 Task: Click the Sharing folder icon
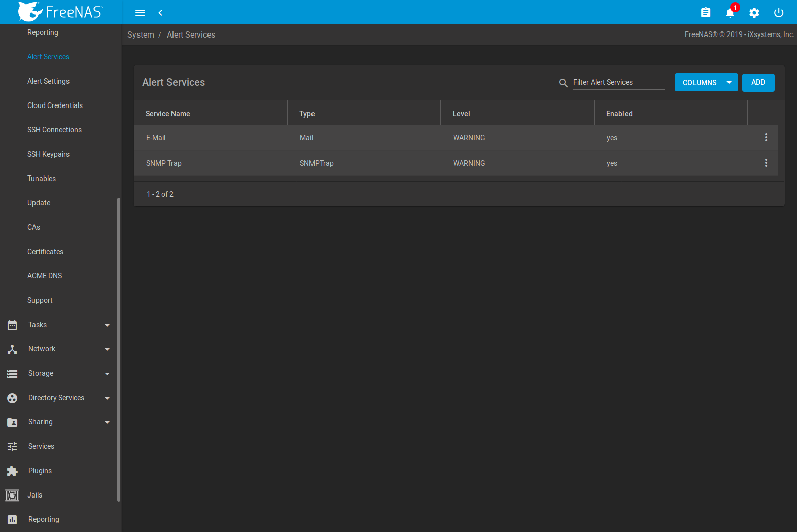[x=12, y=422]
